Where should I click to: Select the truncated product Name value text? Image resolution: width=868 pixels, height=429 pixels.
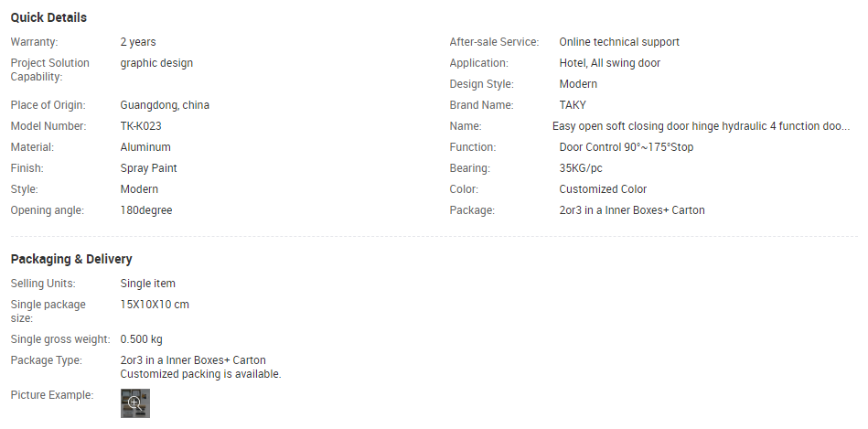tap(701, 126)
